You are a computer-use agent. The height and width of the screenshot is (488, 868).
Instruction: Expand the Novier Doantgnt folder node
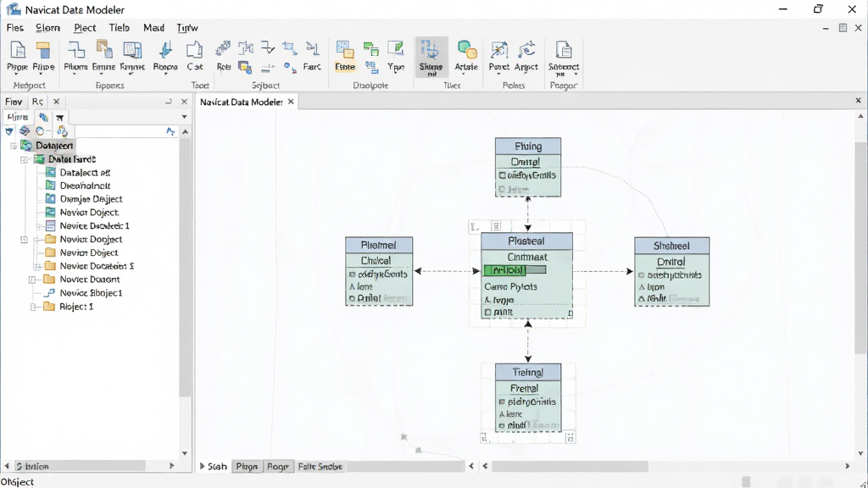coord(32,280)
